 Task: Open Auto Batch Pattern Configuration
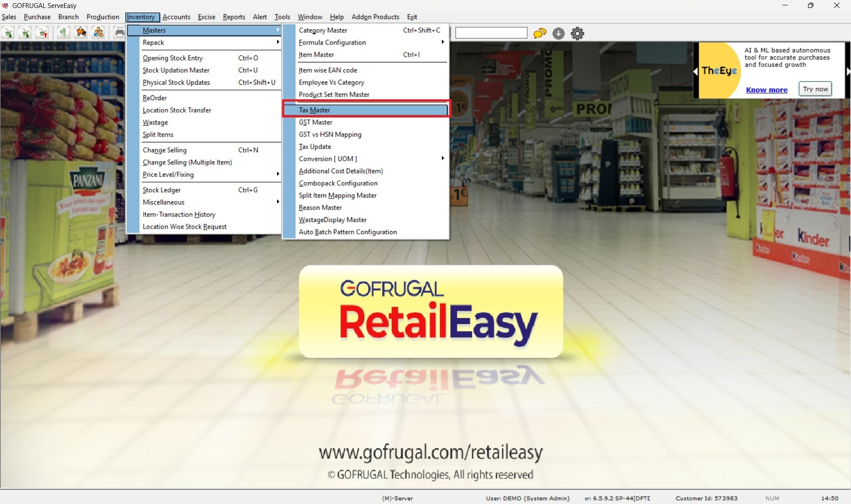tap(366, 232)
